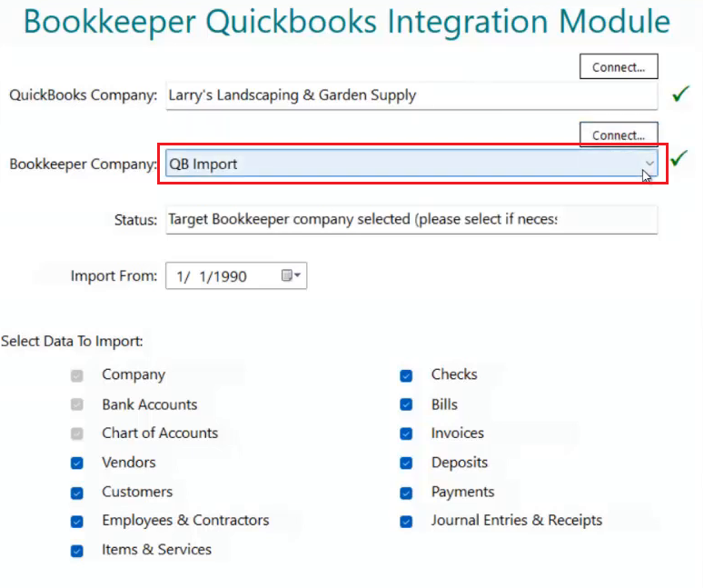Click the 'Deposits' label text
The height and width of the screenshot is (588, 704).
click(460, 463)
